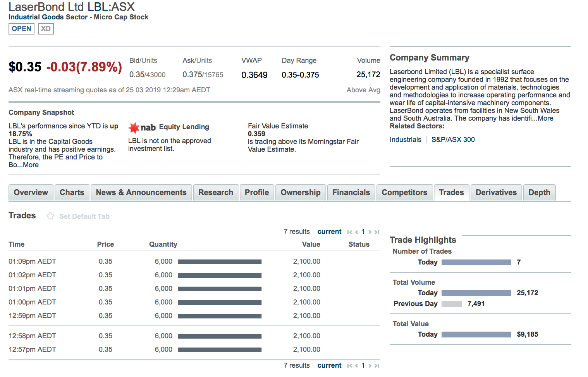Click the Total Volume Today bar
588x377 pixels.
pyautogui.click(x=476, y=293)
